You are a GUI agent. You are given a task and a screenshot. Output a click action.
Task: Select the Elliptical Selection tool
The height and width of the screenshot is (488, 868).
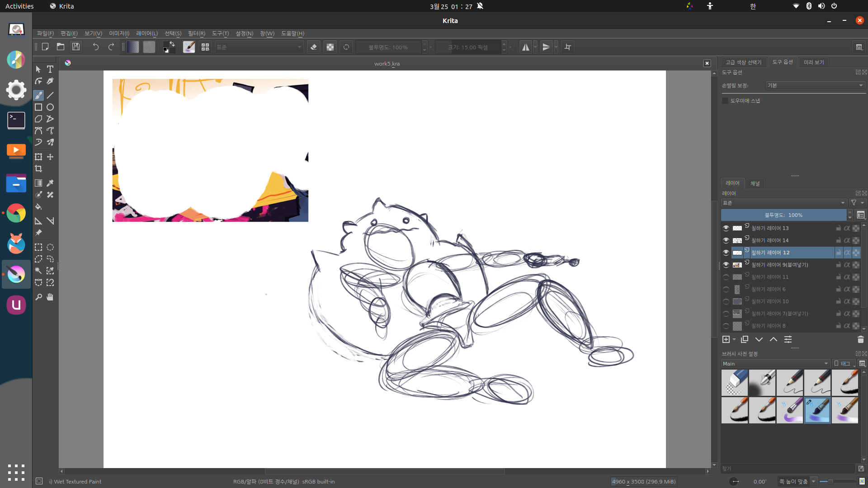pos(50,247)
